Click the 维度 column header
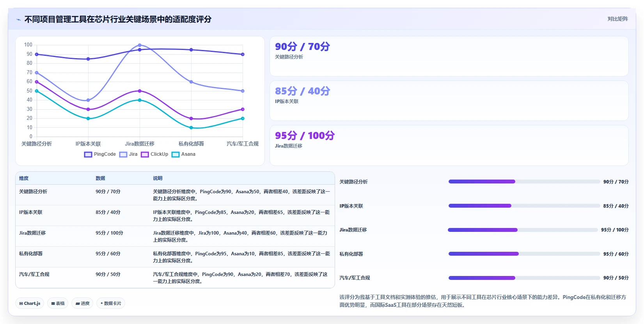The width and height of the screenshot is (644, 324). [x=24, y=178]
